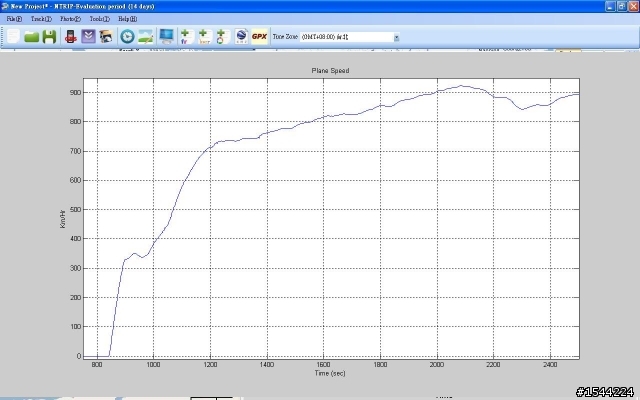
Task: Click the Km/Hr axis label
Action: (x=62, y=219)
